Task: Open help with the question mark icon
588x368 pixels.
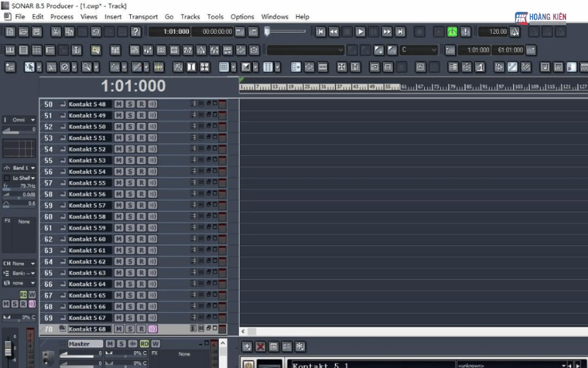Action: click(136, 32)
